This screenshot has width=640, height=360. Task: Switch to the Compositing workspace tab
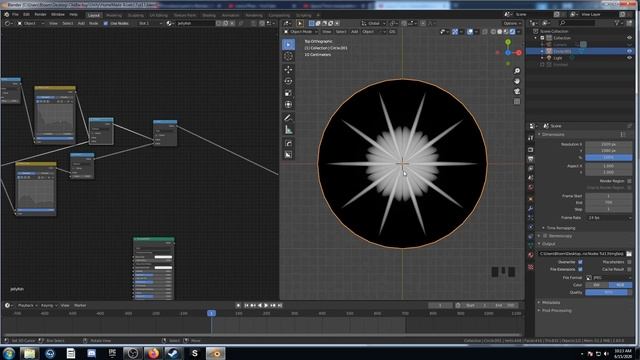pos(279,15)
